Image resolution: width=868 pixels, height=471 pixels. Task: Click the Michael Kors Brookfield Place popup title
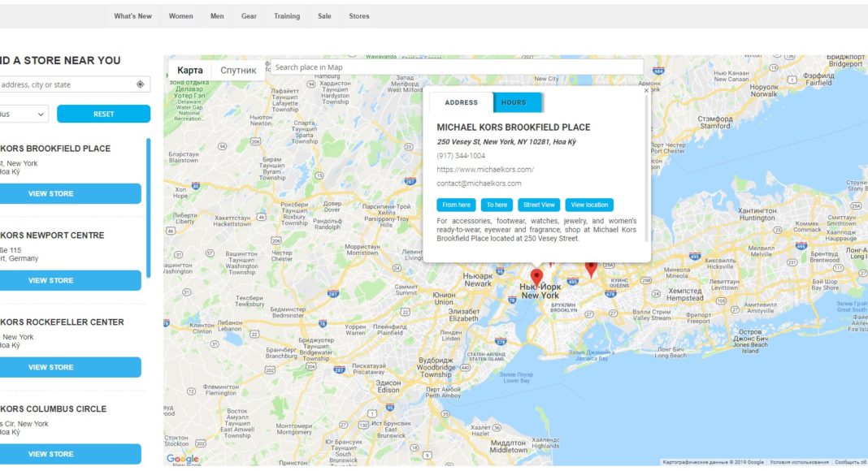[513, 127]
